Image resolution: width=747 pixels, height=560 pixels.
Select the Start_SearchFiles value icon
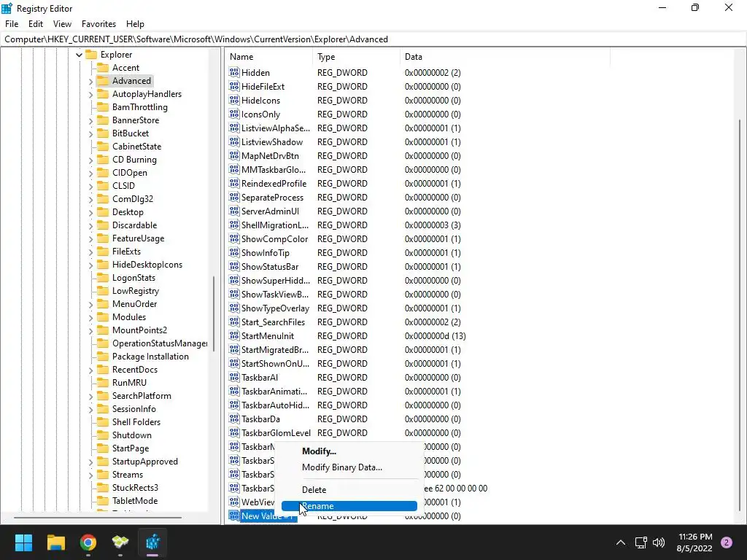234,322
